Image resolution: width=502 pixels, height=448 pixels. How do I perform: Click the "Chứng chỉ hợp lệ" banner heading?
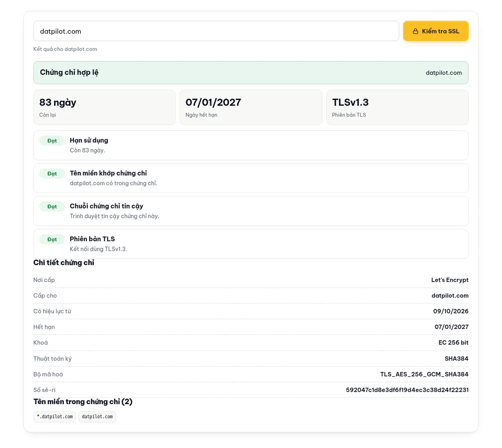pyautogui.click(x=69, y=72)
